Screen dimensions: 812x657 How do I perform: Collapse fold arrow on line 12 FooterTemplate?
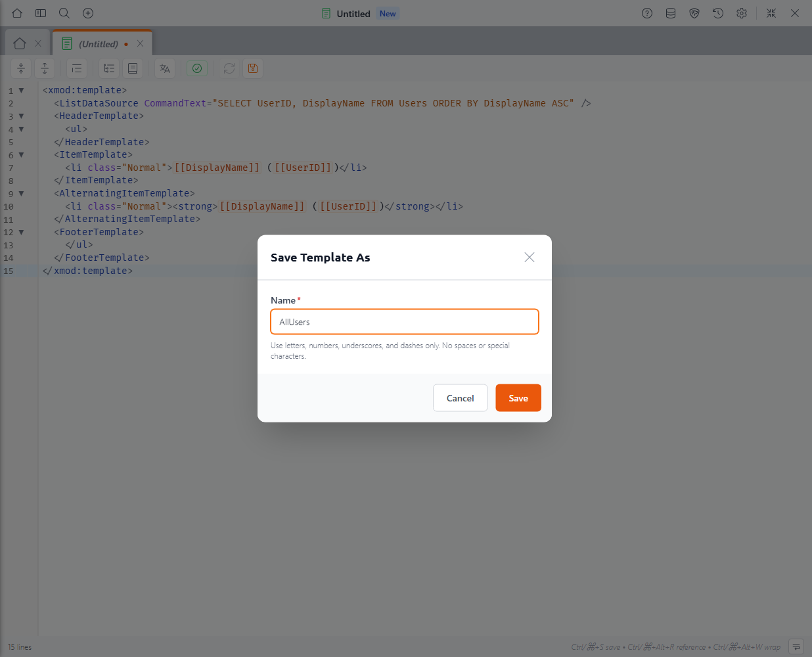click(21, 233)
